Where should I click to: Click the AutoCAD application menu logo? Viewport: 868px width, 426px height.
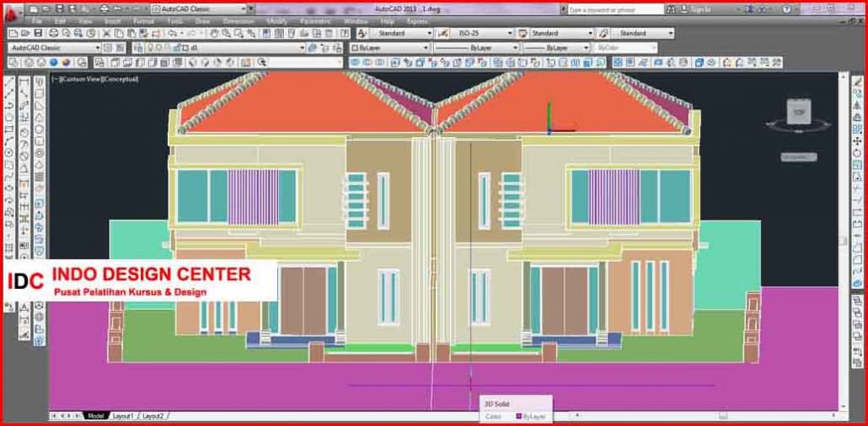(14, 12)
